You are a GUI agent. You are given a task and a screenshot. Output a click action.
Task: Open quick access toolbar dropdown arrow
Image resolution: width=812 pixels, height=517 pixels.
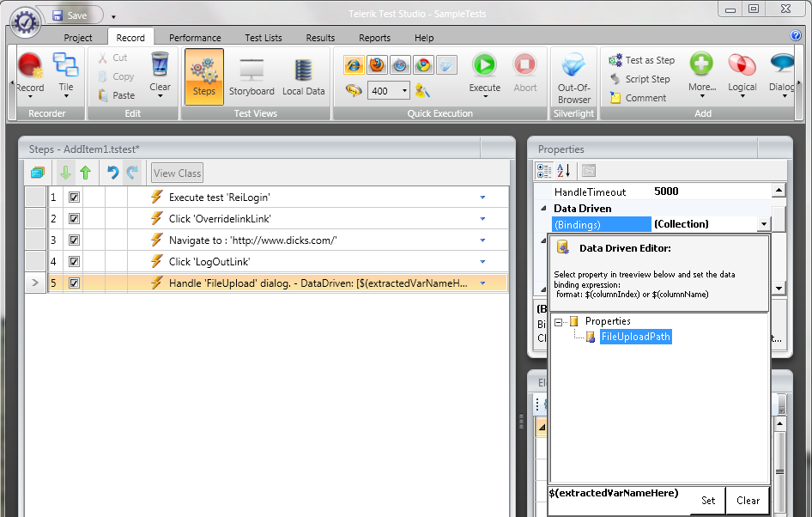(113, 16)
